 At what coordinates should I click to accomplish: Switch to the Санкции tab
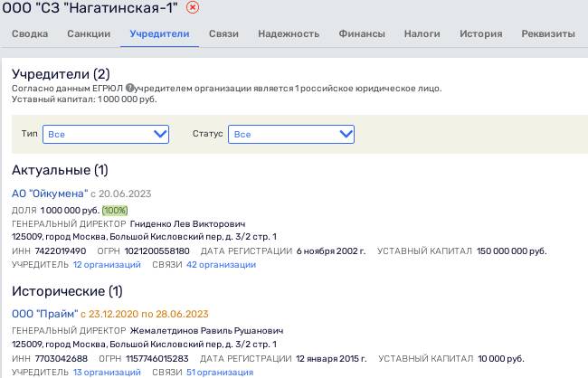89,33
